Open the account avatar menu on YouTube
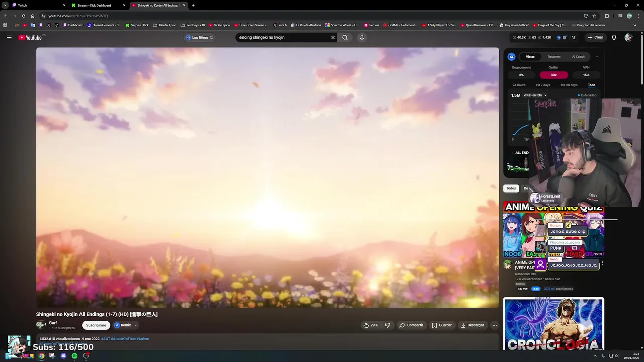 628,37
